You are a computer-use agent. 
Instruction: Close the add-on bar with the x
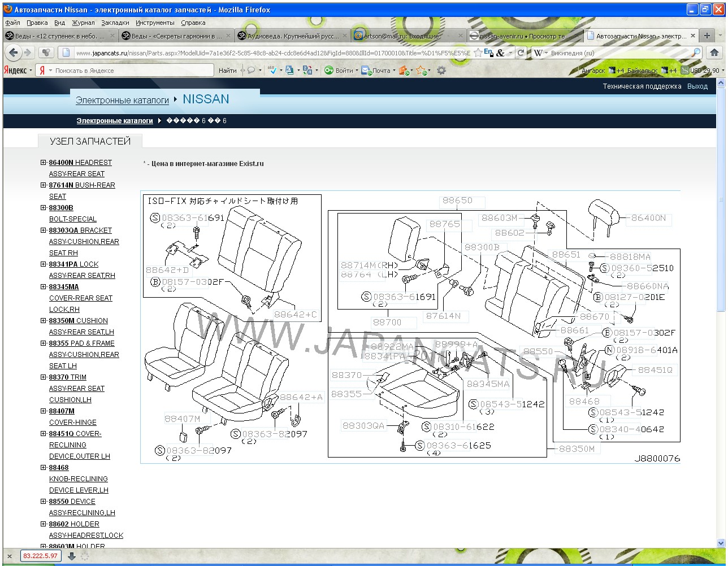[x=10, y=556]
